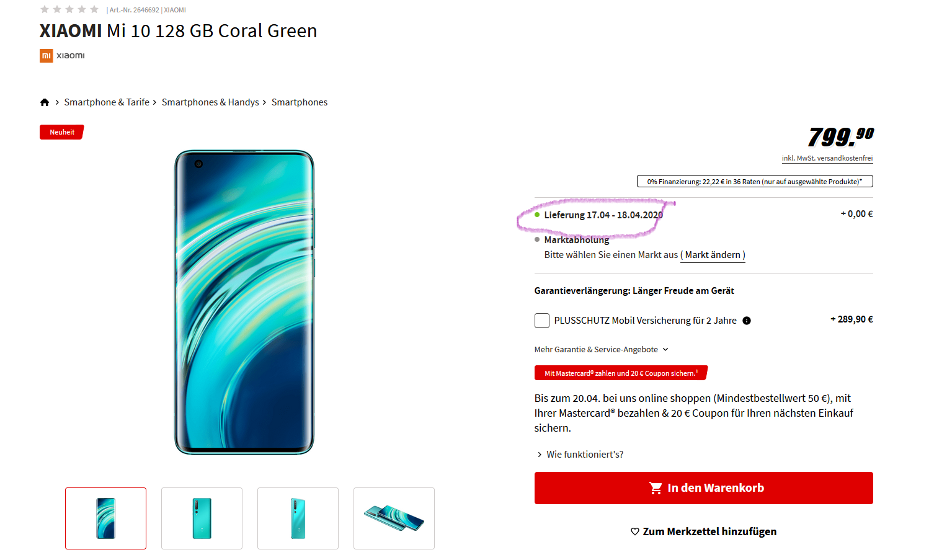
Task: Click the shopping cart icon on Warenkorb button
Action: (656, 488)
